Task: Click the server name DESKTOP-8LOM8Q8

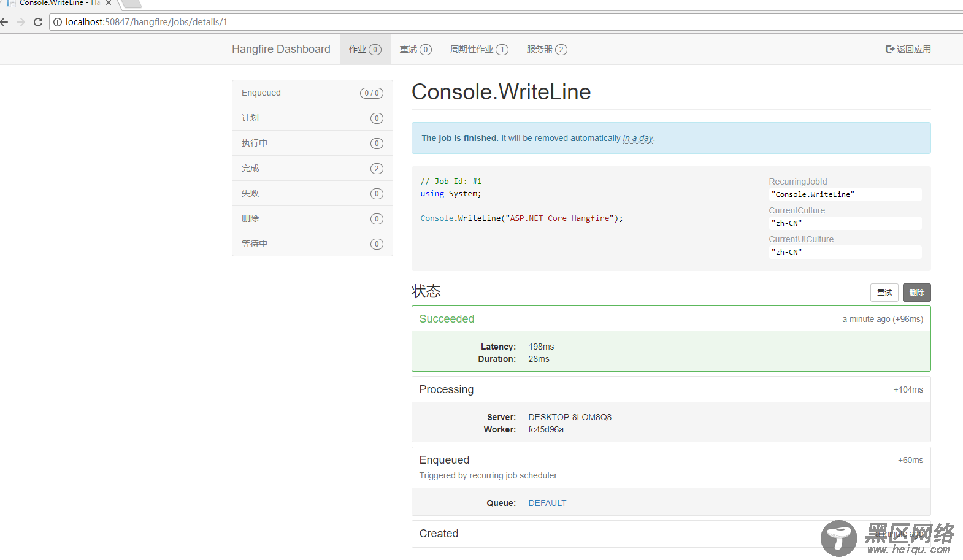Action: pos(570,417)
